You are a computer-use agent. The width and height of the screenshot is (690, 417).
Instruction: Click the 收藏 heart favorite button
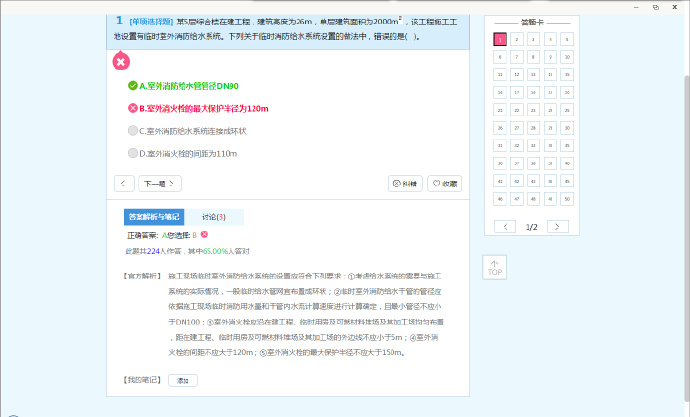coord(444,184)
